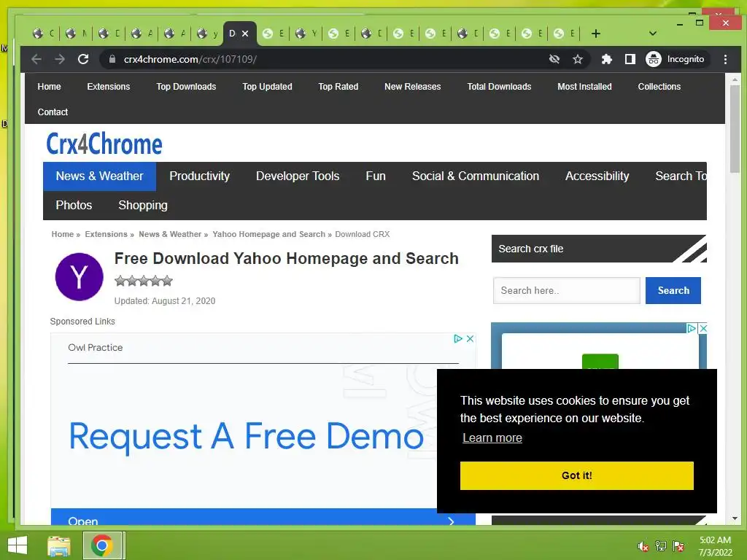Open Collections page

[659, 87]
